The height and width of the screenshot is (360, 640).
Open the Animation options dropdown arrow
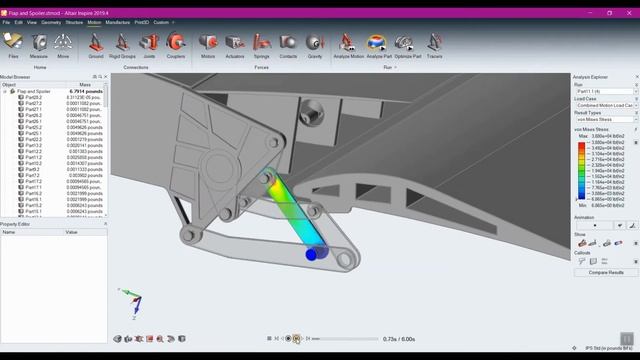[620, 225]
